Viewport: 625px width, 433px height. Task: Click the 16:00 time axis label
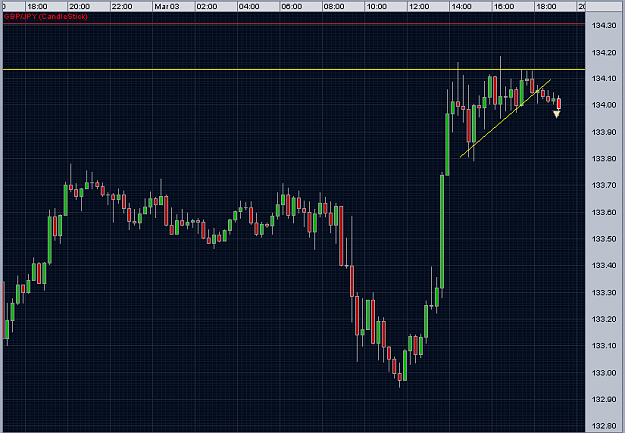point(504,6)
